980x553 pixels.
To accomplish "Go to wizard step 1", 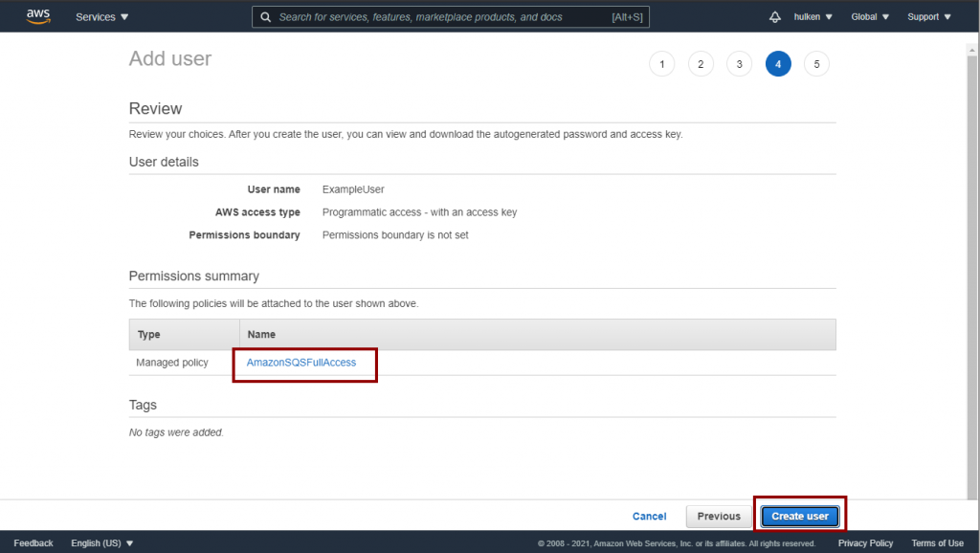I will (661, 64).
